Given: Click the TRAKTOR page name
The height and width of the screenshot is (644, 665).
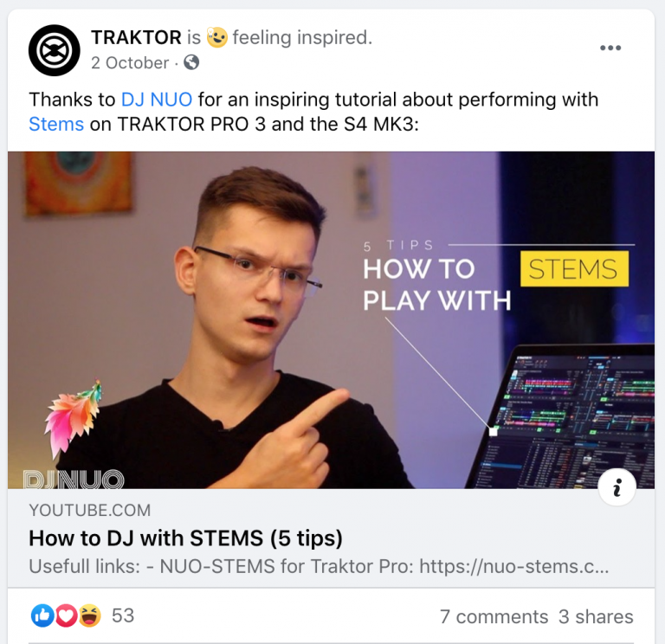Looking at the screenshot, I should tap(136, 37).
